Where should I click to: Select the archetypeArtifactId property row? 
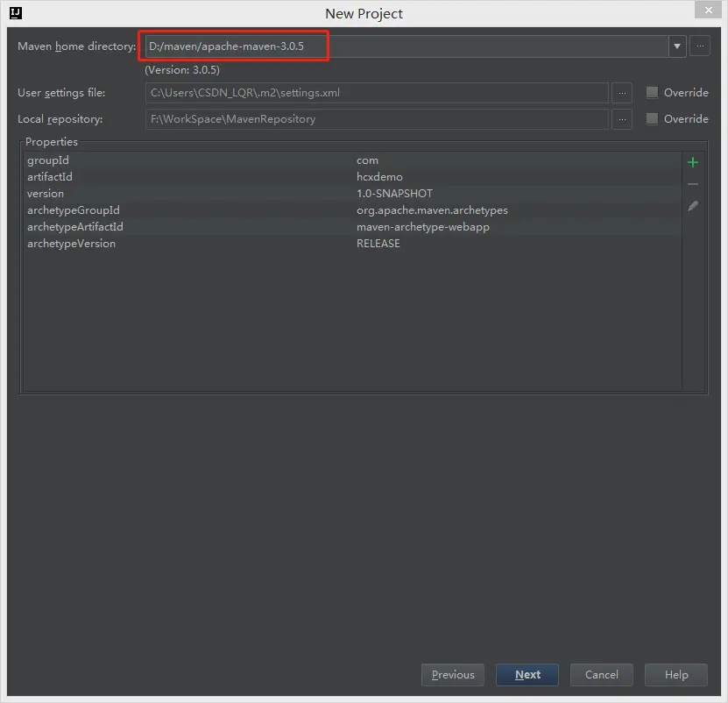(x=352, y=227)
